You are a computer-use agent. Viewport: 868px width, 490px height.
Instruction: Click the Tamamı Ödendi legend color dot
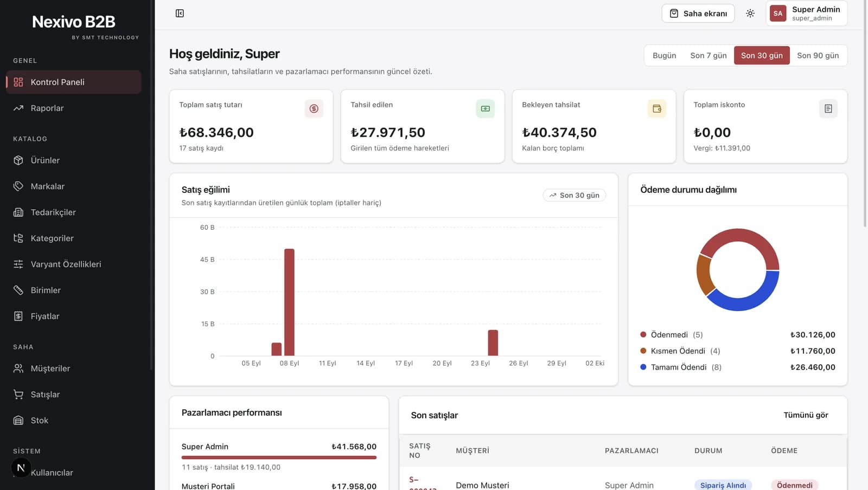643,367
